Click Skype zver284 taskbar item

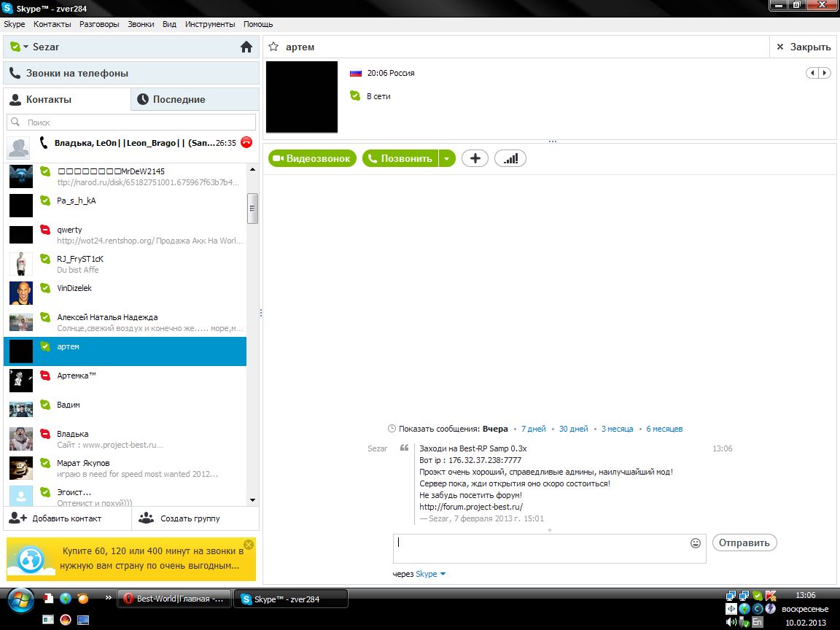point(291,599)
